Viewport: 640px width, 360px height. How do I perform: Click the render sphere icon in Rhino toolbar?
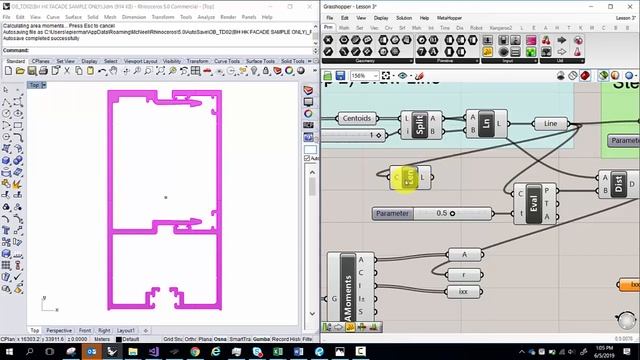coord(301,71)
